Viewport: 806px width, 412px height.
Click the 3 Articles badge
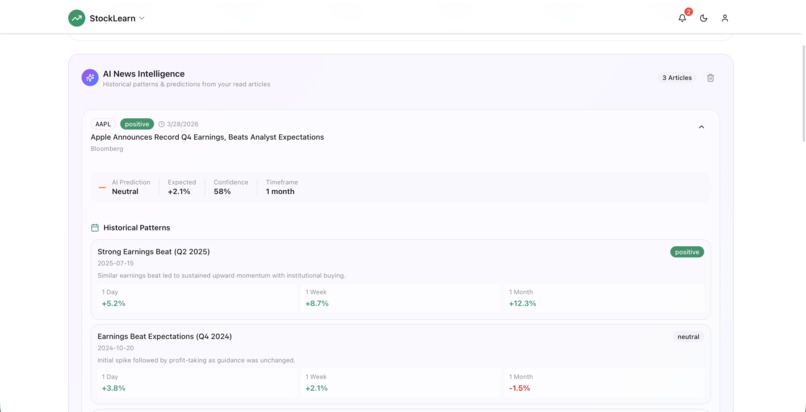point(676,78)
